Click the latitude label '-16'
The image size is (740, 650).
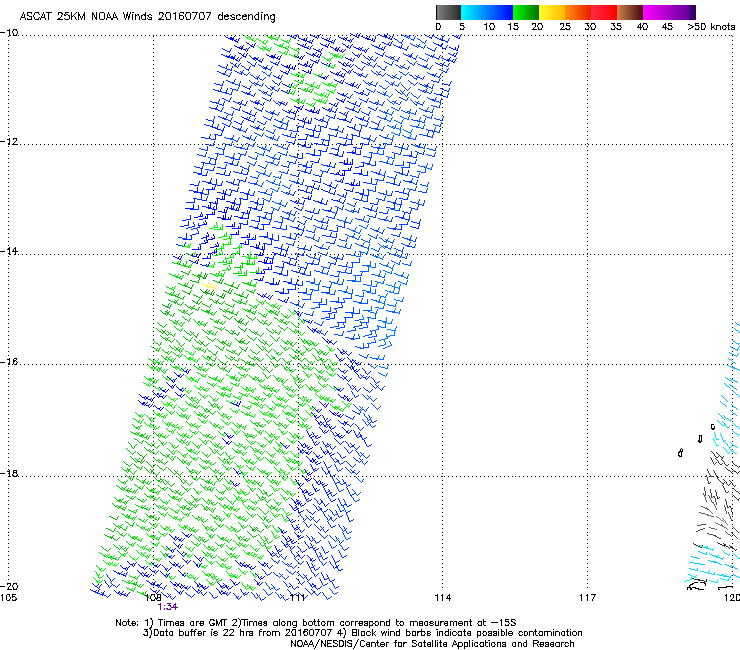9,362
